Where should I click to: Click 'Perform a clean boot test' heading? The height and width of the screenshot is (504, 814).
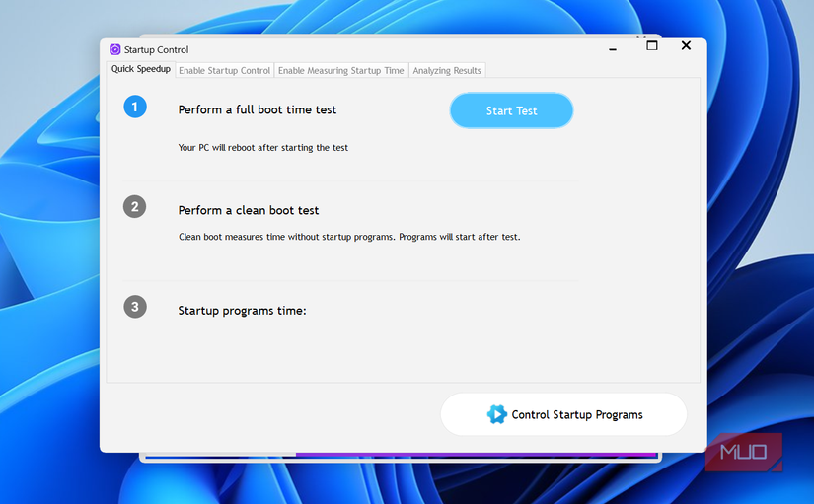click(x=248, y=210)
